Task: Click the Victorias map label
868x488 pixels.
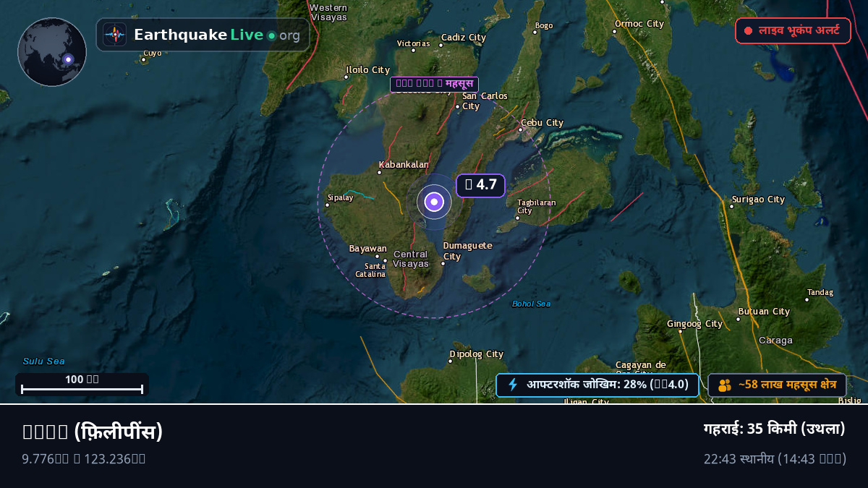Action: 414,43
